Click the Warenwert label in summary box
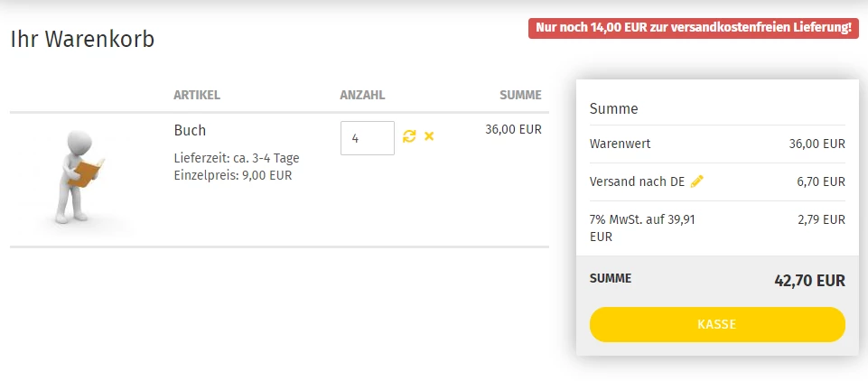 620,144
